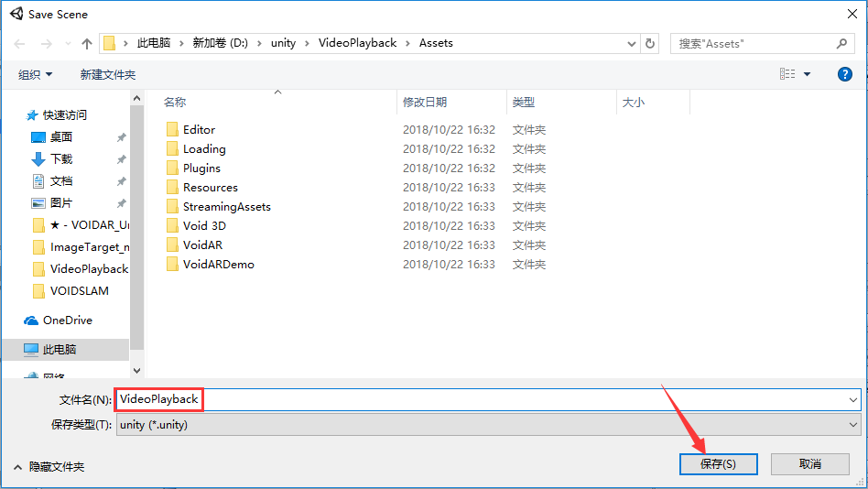
Task: Open the Help question mark icon
Action: [844, 74]
